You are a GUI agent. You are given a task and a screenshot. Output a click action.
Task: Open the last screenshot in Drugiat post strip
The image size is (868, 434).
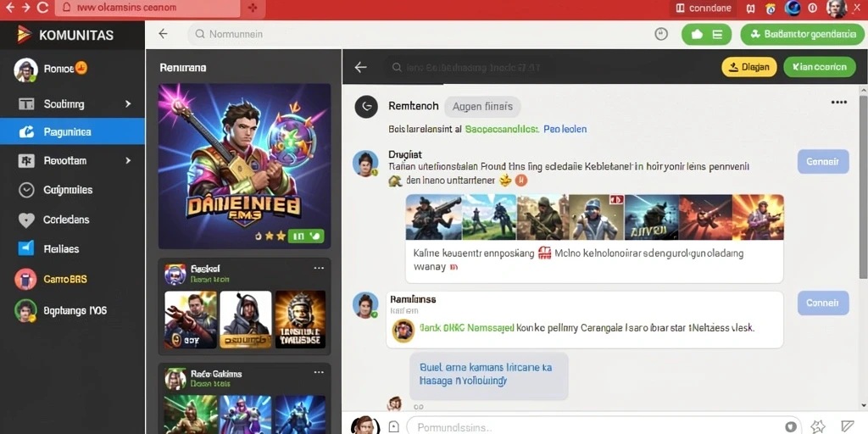758,217
